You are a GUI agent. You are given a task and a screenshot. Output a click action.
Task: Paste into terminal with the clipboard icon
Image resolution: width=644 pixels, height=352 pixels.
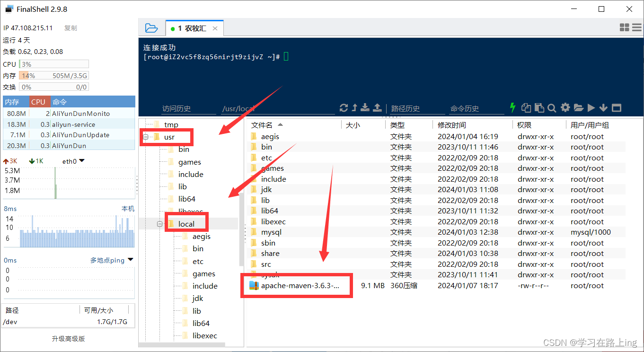click(539, 108)
